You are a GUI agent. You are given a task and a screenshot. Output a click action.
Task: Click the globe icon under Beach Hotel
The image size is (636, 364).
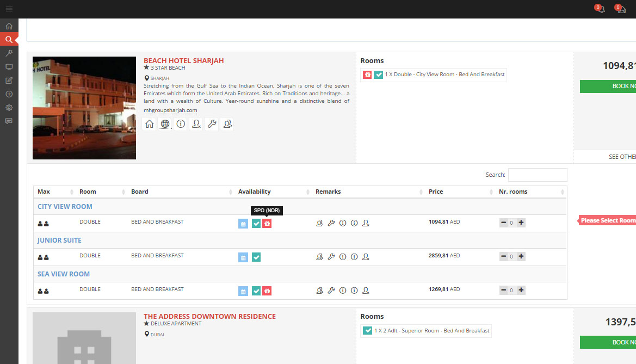(165, 124)
